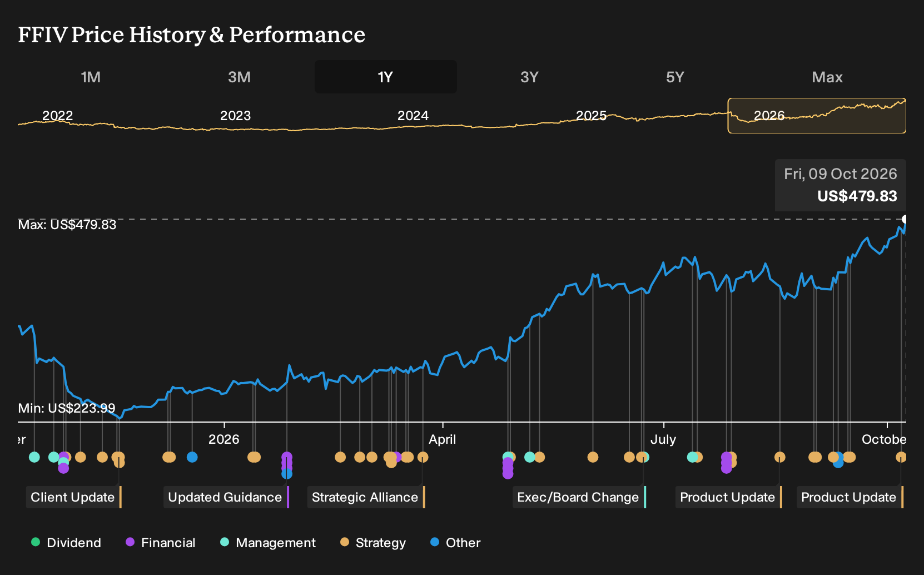
Task: Select the 3Y time range tab
Action: [529, 77]
